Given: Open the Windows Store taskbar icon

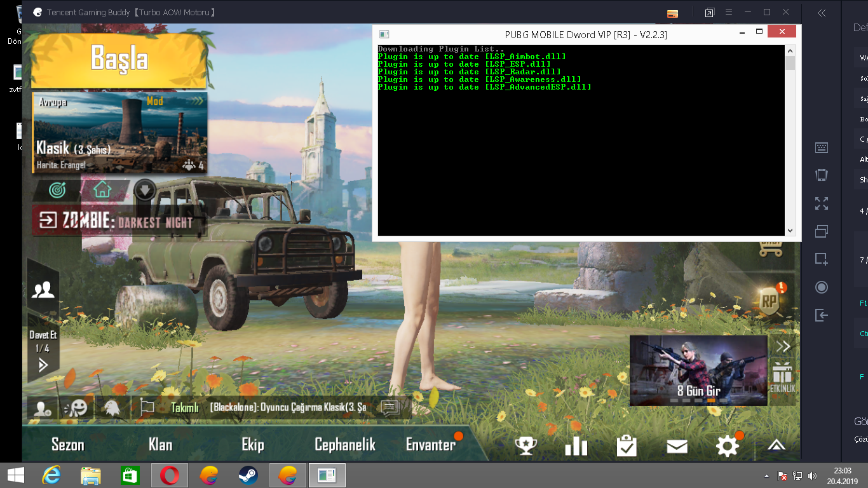Looking at the screenshot, I should point(130,475).
